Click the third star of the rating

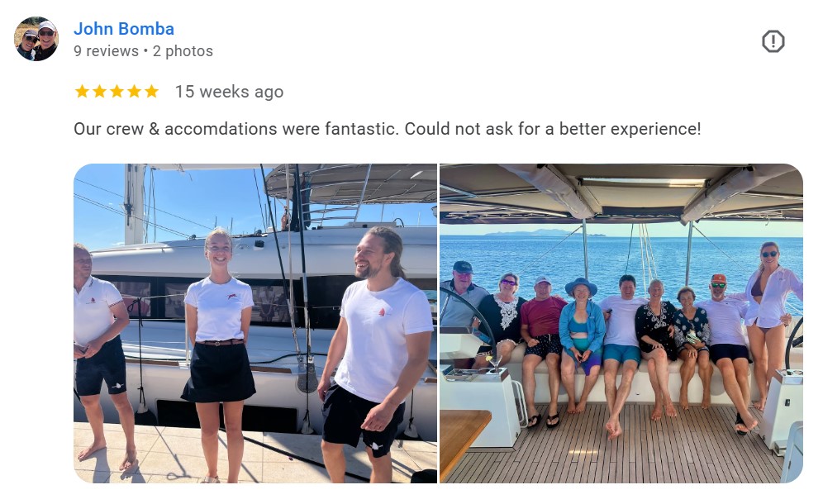117,92
